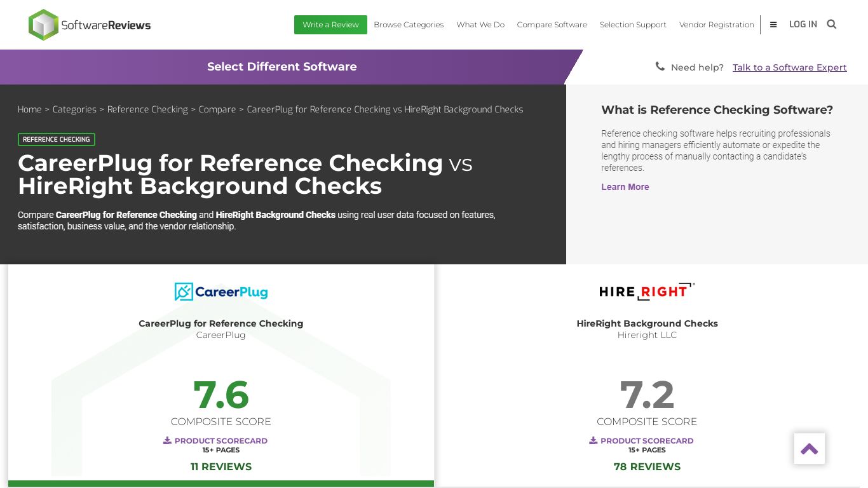Open Talk to a Software Expert link
The height and width of the screenshot is (488, 868).
point(790,67)
